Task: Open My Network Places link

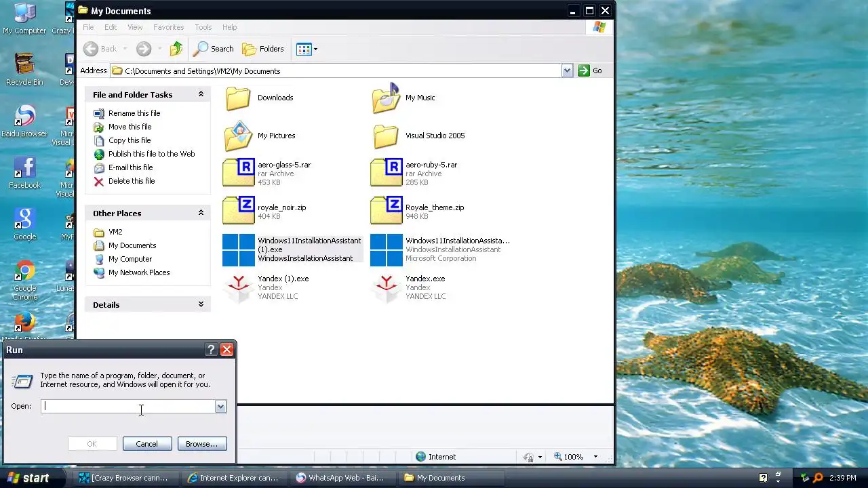Action: (139, 272)
